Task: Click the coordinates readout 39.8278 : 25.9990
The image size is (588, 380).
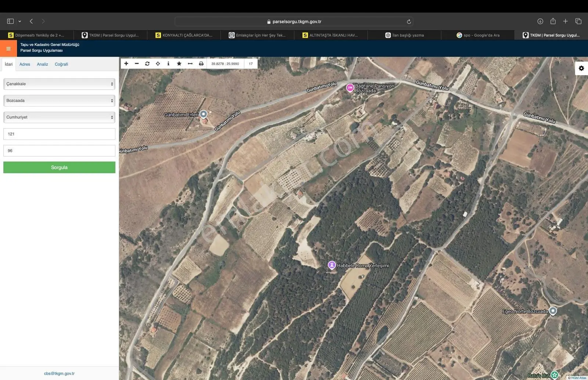Action: point(225,64)
